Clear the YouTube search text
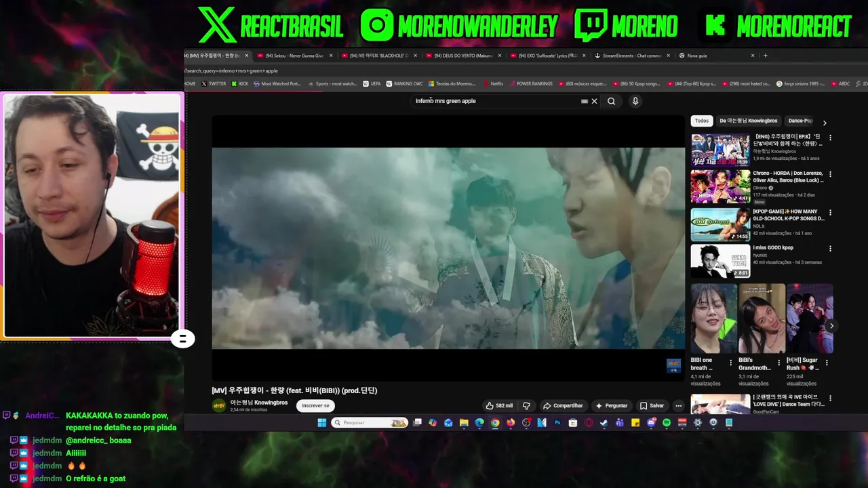Image resolution: width=868 pixels, height=488 pixels. [x=594, y=101]
